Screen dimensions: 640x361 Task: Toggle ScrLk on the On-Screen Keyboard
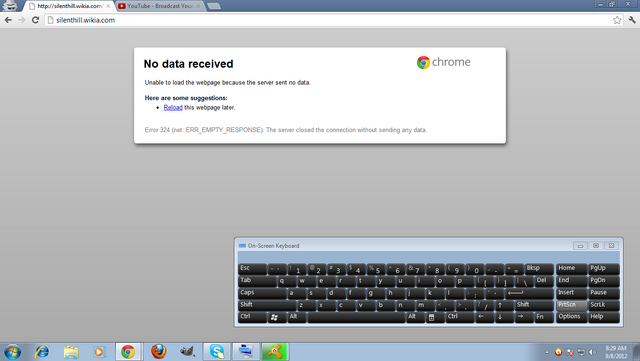[604, 305]
